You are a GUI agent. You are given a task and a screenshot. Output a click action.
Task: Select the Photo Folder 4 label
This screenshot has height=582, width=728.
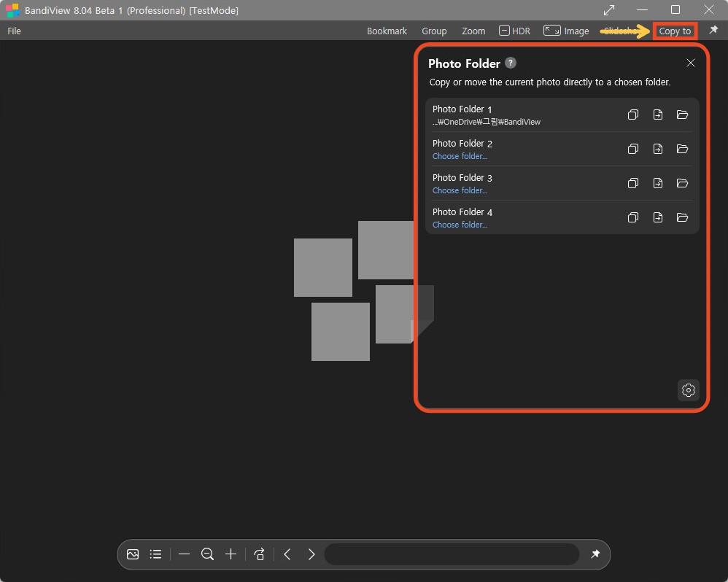462,212
